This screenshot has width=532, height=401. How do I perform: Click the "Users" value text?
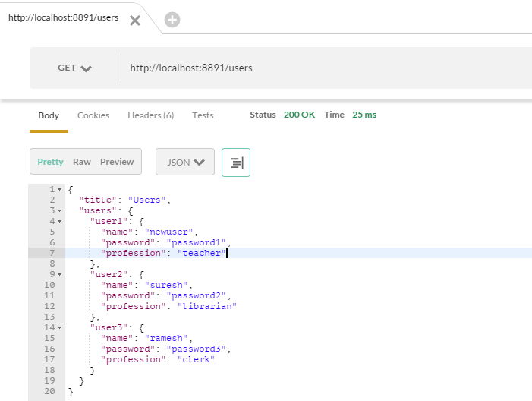[146, 200]
